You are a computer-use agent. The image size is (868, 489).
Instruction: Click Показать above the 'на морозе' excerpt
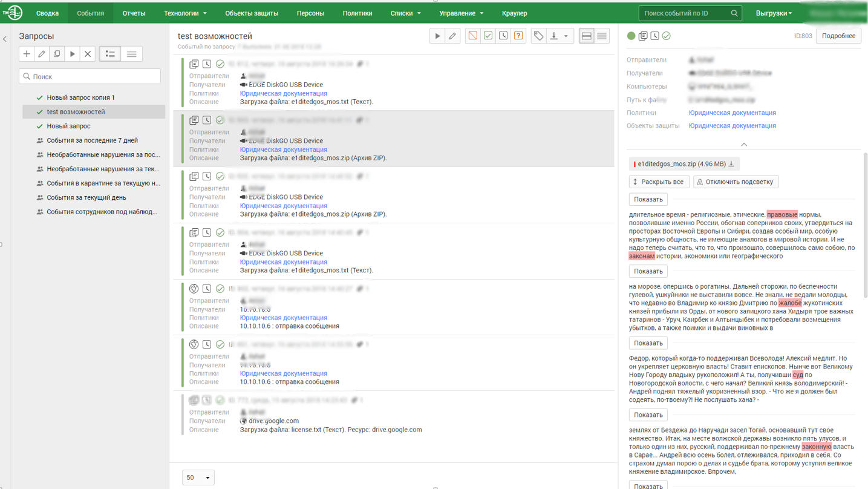(648, 271)
